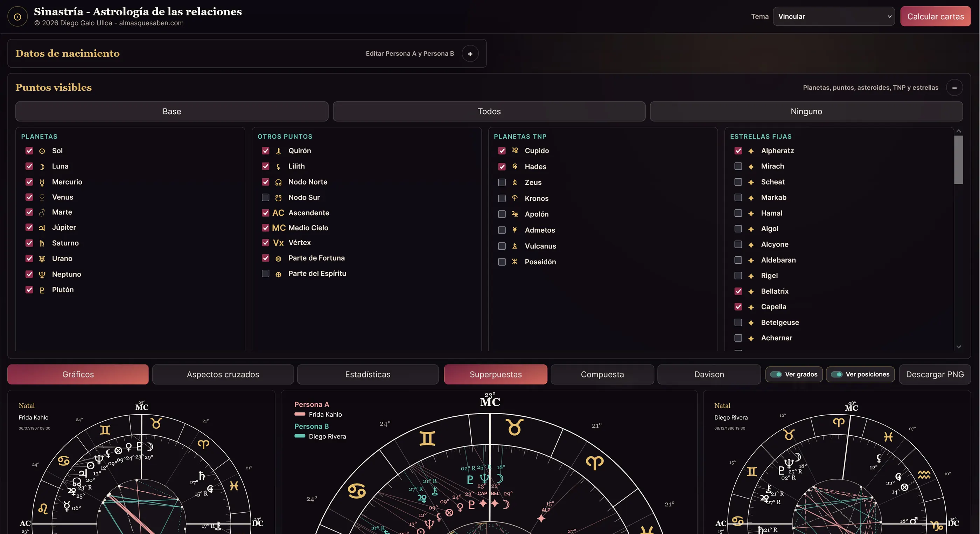Click the Calcular cartas button
Image resolution: width=980 pixels, height=534 pixels.
click(x=936, y=16)
